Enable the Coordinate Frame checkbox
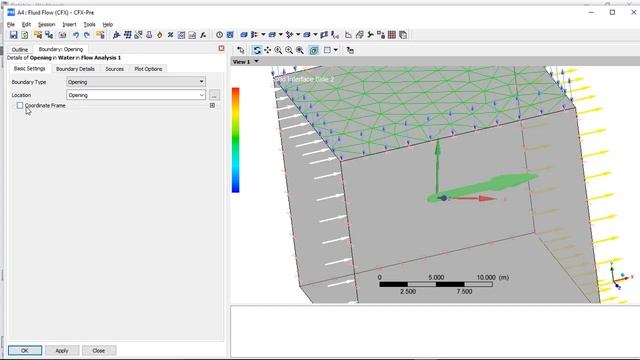Image resolution: width=640 pixels, height=360 pixels. click(x=20, y=105)
